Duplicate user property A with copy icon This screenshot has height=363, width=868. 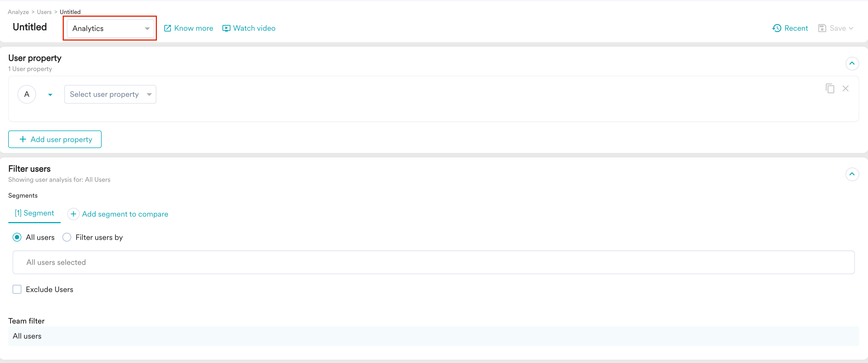click(830, 88)
